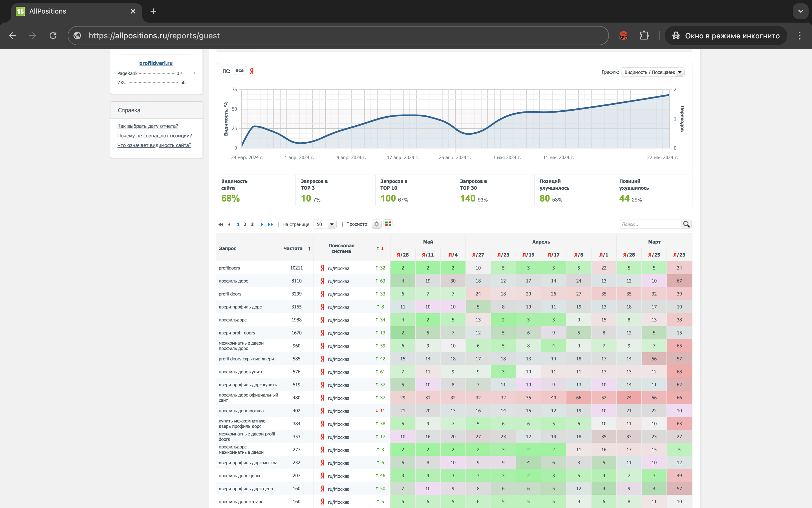The image size is (812, 508).
Task: Open the extensions puzzle icon
Action: (x=644, y=36)
